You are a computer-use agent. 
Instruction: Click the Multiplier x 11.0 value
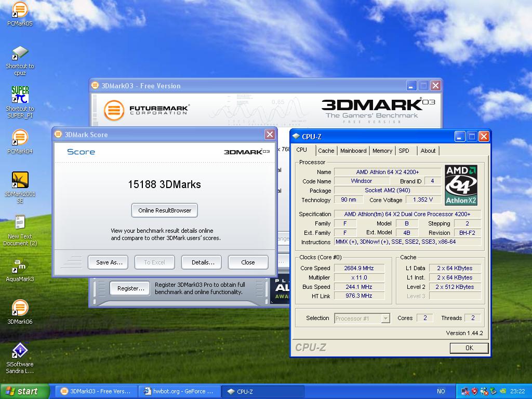[x=359, y=277]
